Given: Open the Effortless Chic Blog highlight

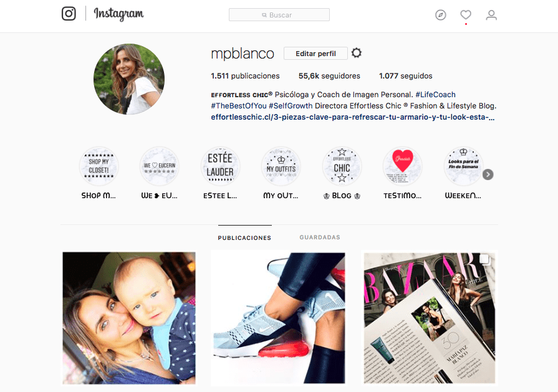Looking at the screenshot, I should click(x=342, y=166).
